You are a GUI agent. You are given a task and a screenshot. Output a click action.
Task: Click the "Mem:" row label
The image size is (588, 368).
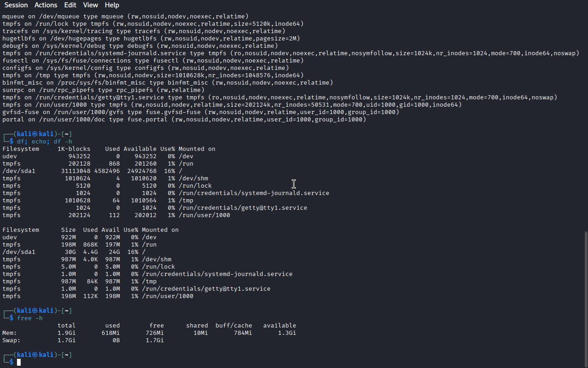pyautogui.click(x=10, y=333)
